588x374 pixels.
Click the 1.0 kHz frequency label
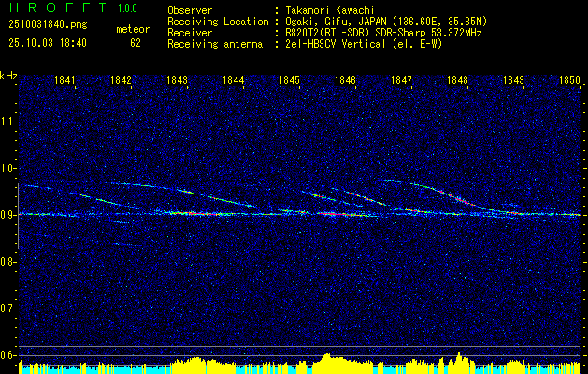pos(7,168)
